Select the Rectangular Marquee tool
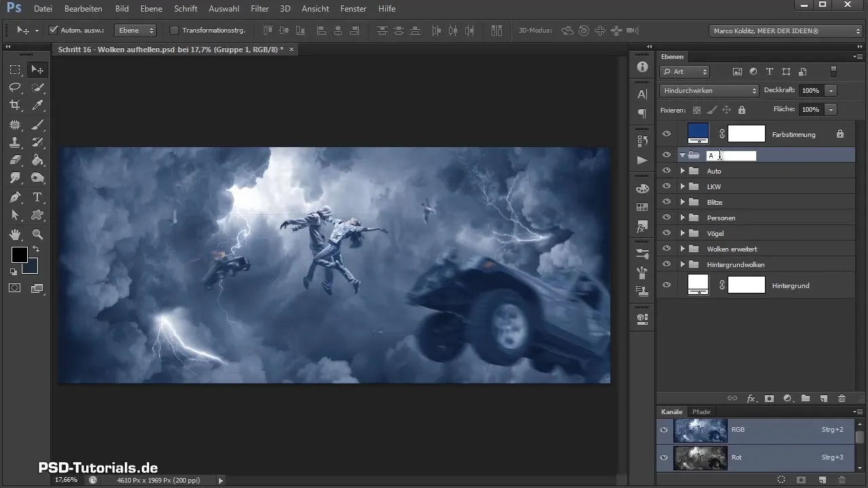 [x=15, y=69]
